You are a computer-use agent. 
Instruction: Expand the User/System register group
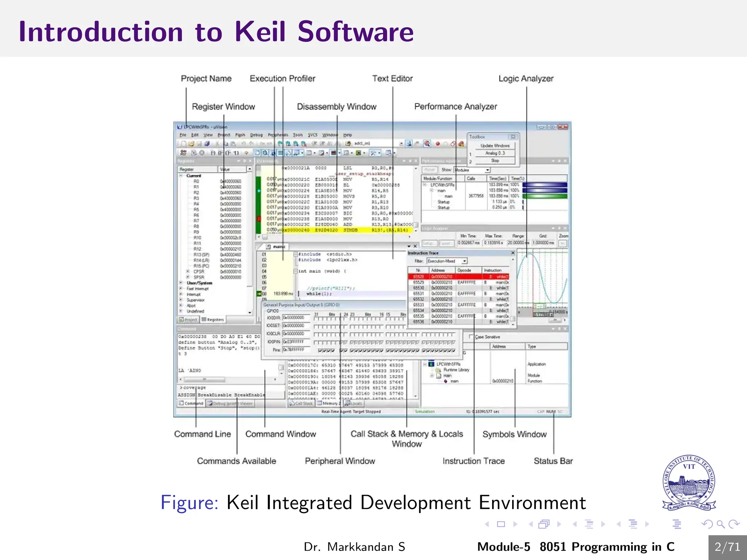click(181, 283)
